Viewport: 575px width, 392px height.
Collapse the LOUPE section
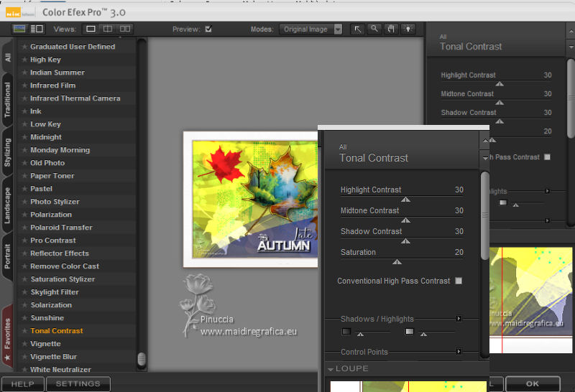point(331,369)
